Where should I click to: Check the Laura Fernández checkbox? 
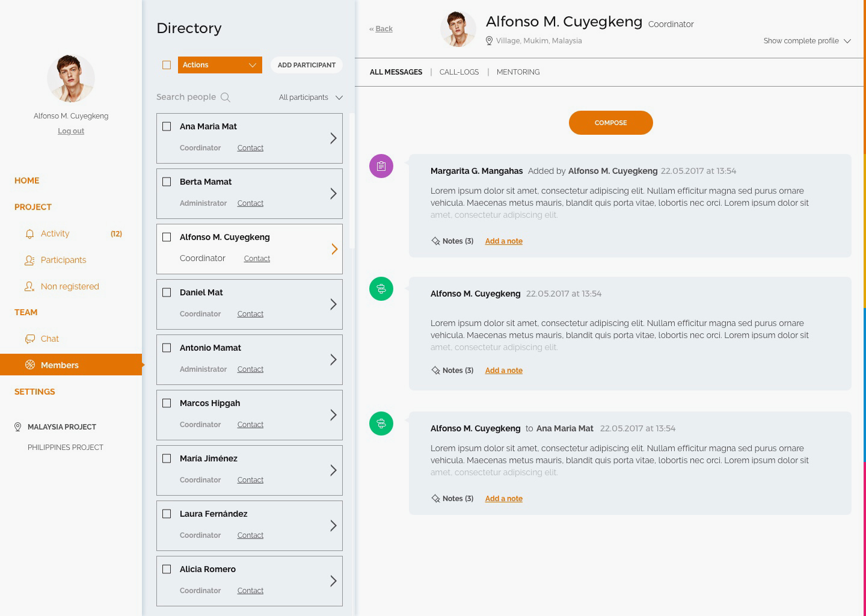pos(167,514)
